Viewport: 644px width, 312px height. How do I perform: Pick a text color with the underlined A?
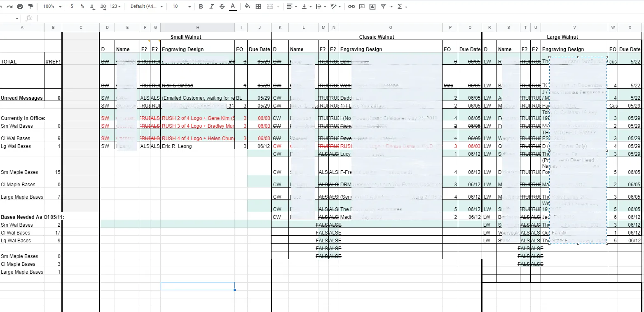point(233,7)
